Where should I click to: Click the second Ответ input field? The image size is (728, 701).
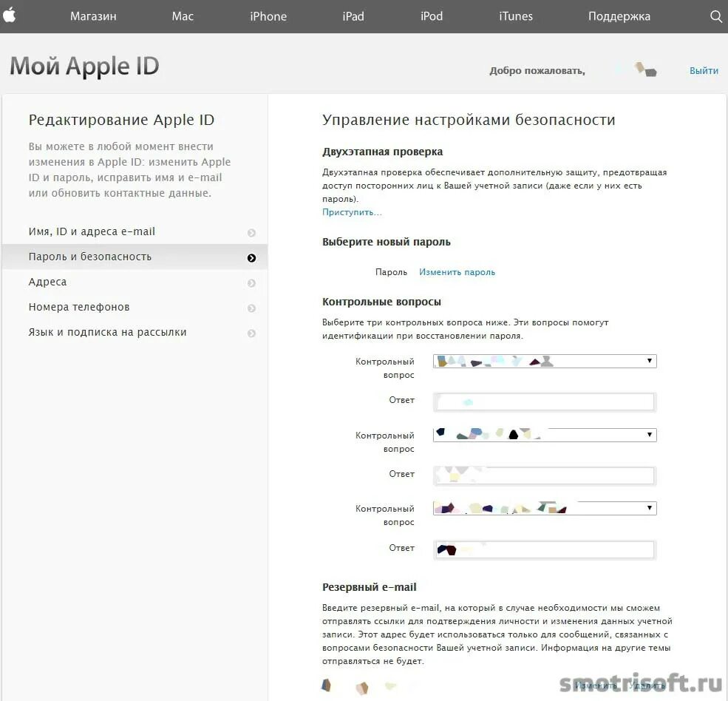544,475
